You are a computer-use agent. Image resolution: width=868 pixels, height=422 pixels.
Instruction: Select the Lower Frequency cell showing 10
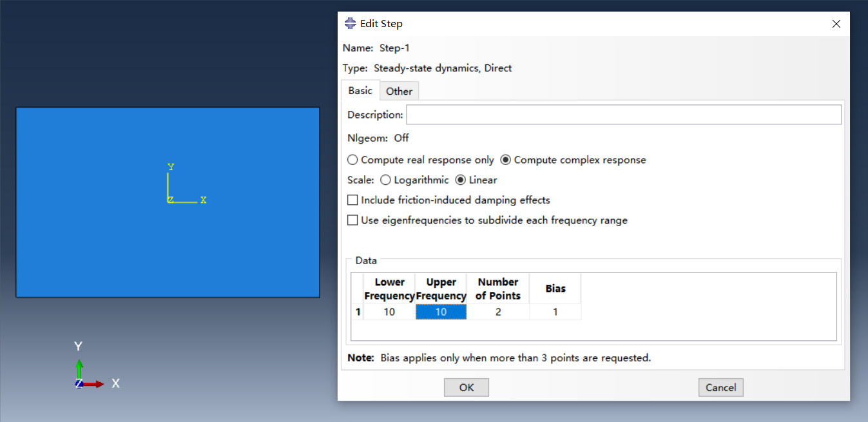389,311
